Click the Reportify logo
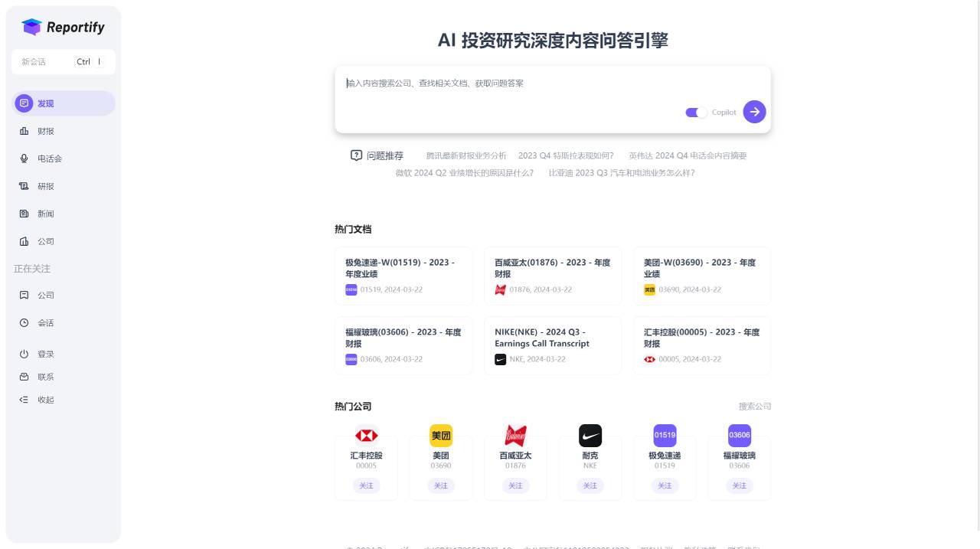 pos(64,27)
